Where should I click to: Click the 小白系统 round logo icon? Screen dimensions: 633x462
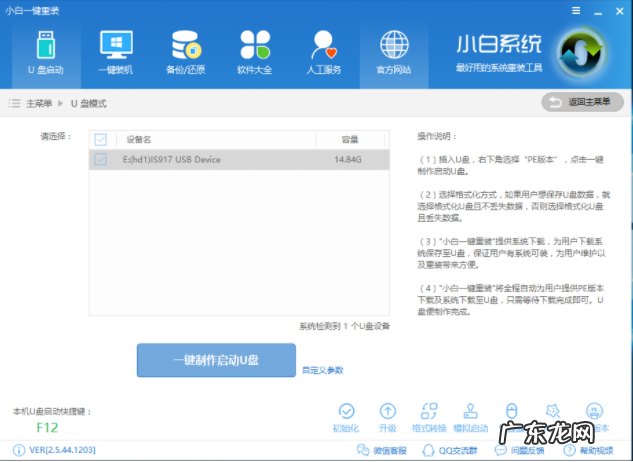tap(581, 52)
